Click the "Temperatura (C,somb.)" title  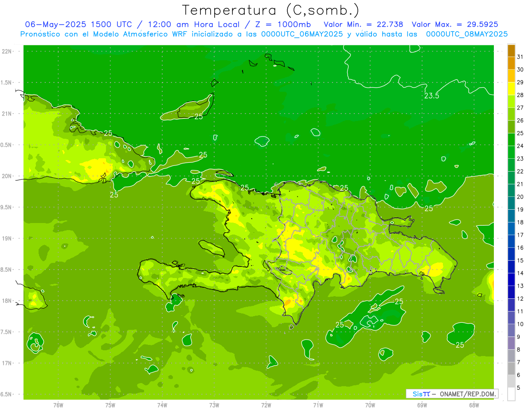tap(271, 11)
